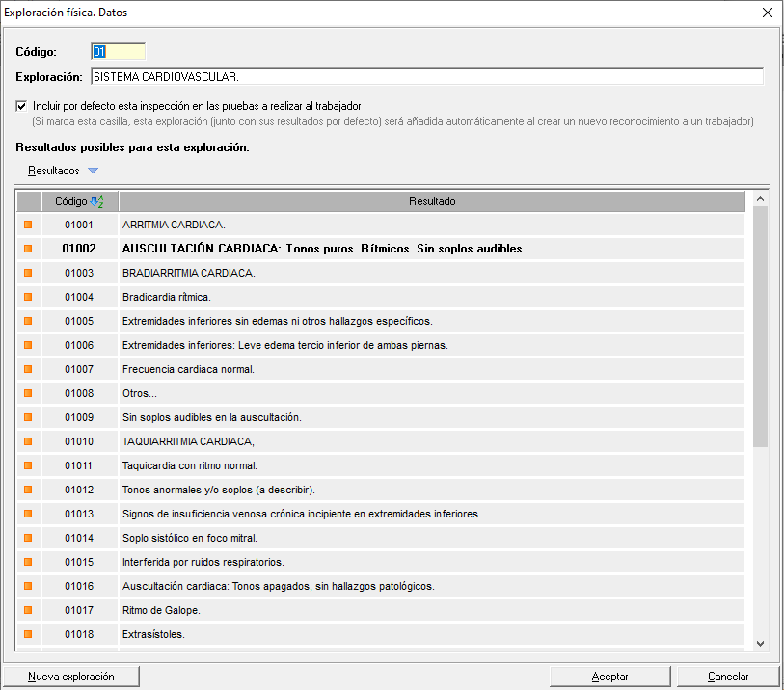Select the orange icon beside Ritmo de Galope
This screenshot has width=784, height=690.
click(28, 610)
